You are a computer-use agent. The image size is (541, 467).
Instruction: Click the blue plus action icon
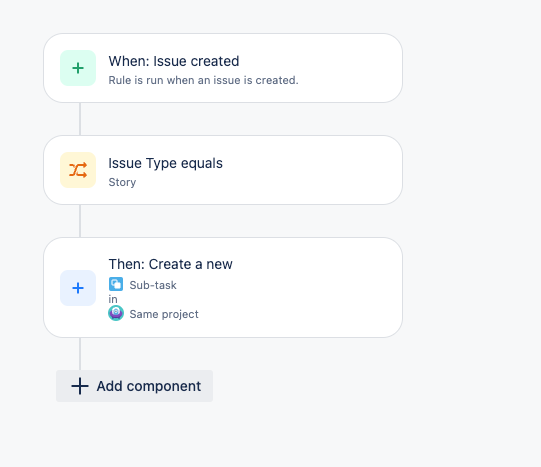click(78, 288)
